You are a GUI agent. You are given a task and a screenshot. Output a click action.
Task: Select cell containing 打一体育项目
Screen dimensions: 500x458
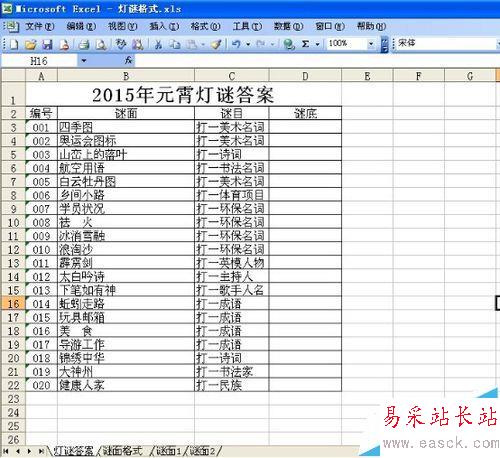pos(232,195)
